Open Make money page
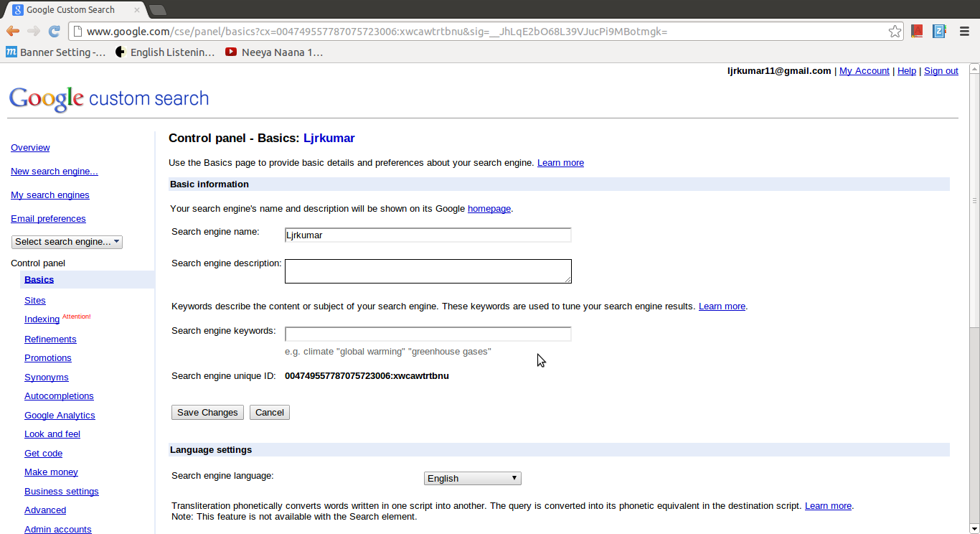Screen dimensions: 980x534 [51, 472]
